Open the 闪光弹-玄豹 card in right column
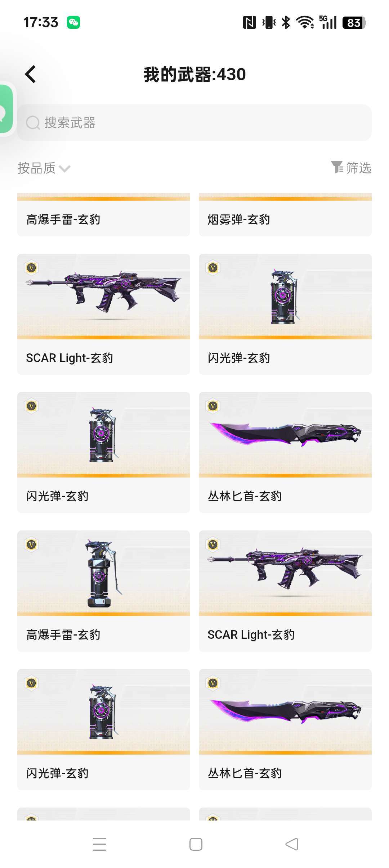The image size is (389, 868). [x=285, y=314]
